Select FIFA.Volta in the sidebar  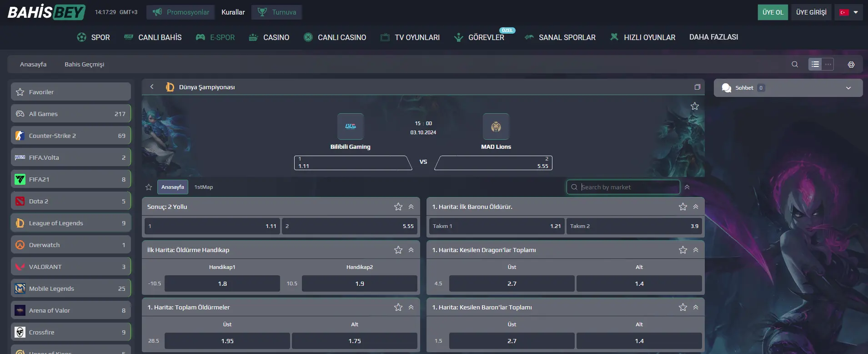point(71,157)
